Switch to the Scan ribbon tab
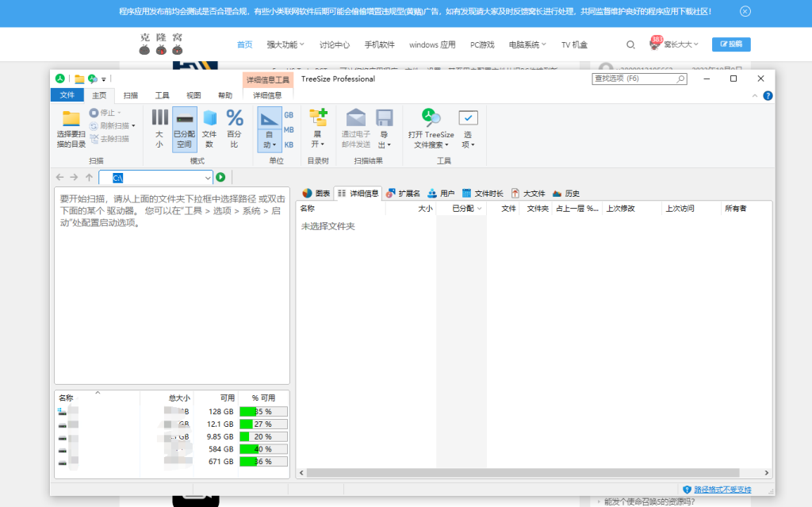The height and width of the screenshot is (507, 812). pyautogui.click(x=131, y=95)
